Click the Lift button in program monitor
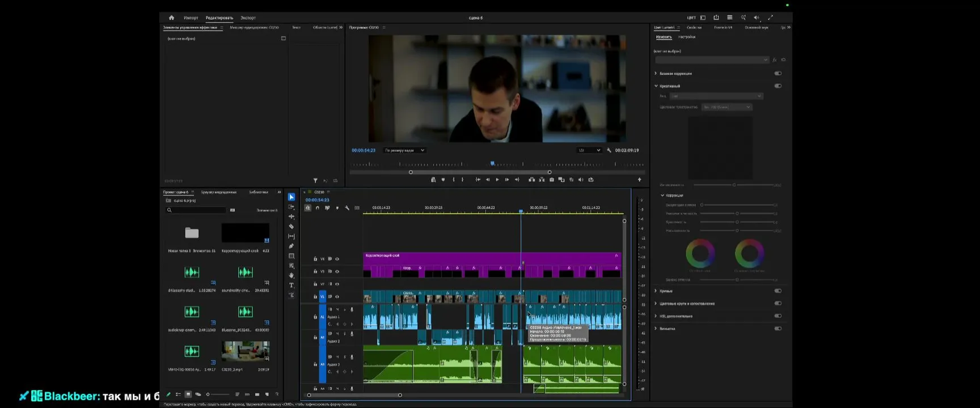The width and height of the screenshot is (980, 408). point(532,180)
